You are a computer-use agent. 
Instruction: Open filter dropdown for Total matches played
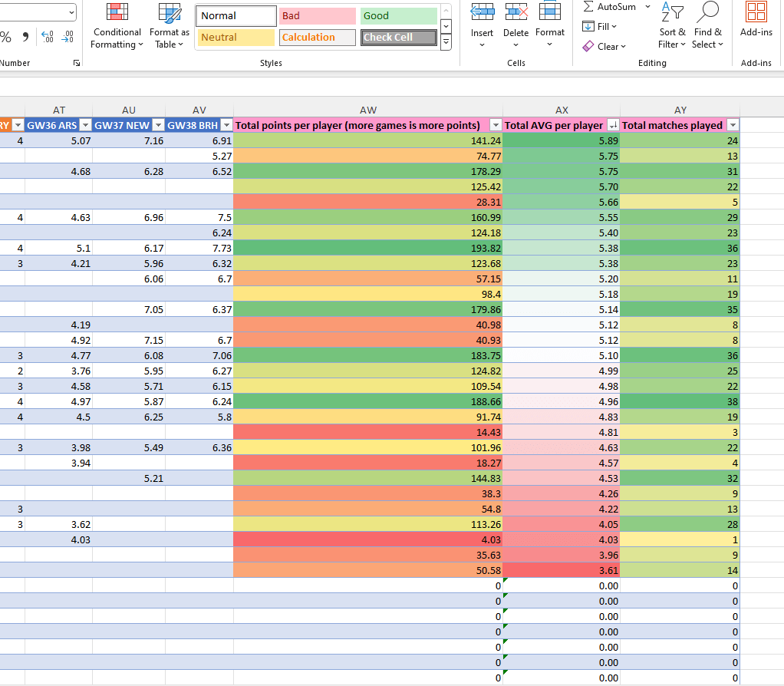pos(733,125)
